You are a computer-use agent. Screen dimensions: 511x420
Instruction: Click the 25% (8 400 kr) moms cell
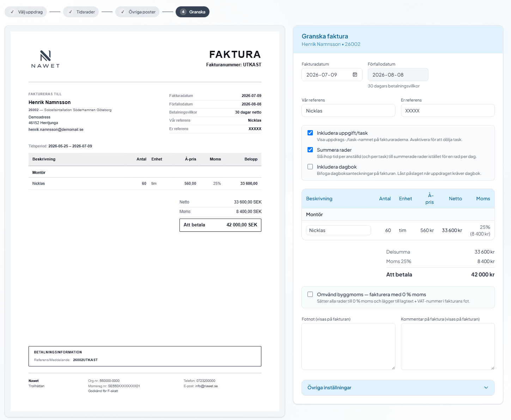coord(480,230)
